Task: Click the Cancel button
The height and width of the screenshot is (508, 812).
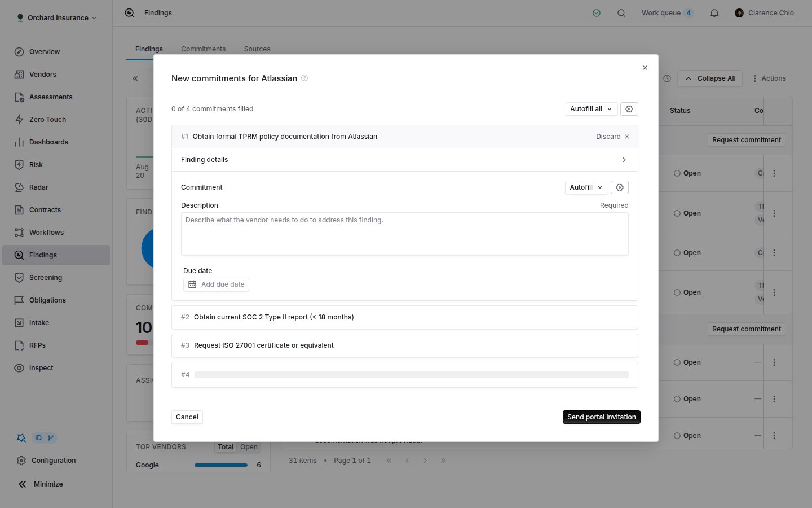Action: click(187, 417)
